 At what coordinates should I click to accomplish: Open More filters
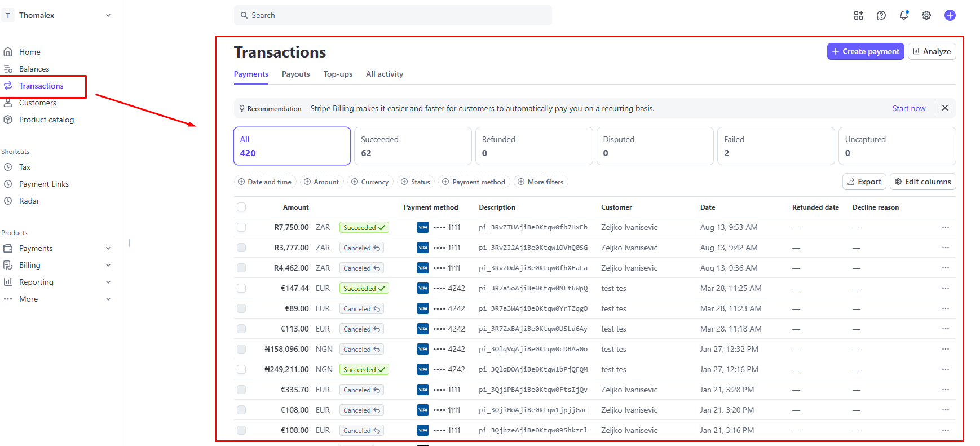(541, 182)
